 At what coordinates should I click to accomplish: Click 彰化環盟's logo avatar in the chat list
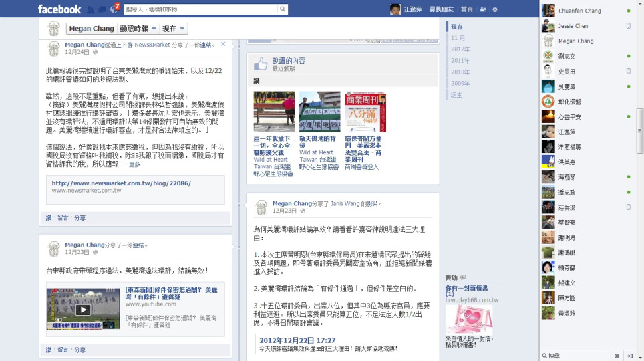tap(548, 102)
